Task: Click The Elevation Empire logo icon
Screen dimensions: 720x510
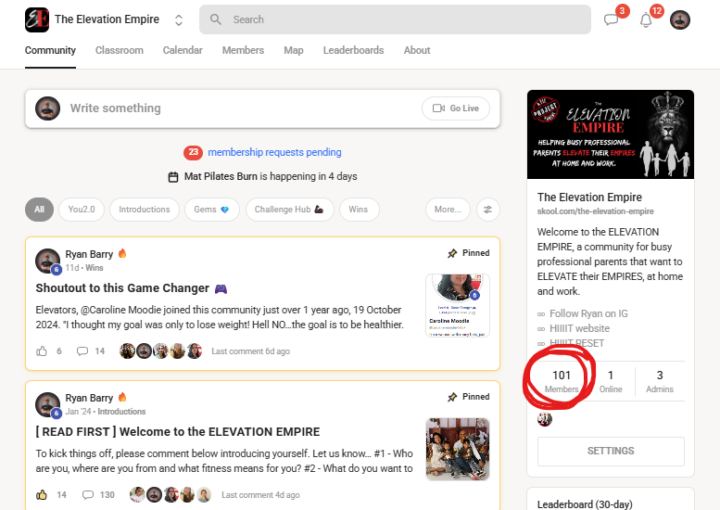Action: click(x=37, y=20)
